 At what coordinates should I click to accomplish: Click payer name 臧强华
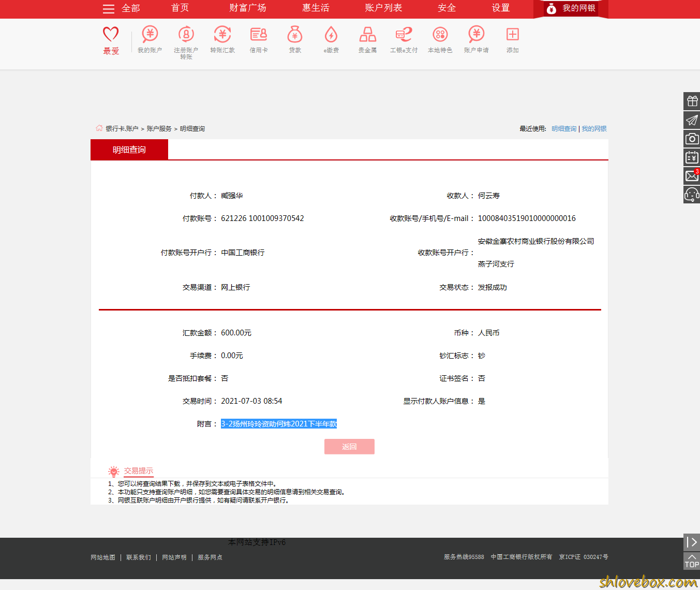[x=232, y=196]
